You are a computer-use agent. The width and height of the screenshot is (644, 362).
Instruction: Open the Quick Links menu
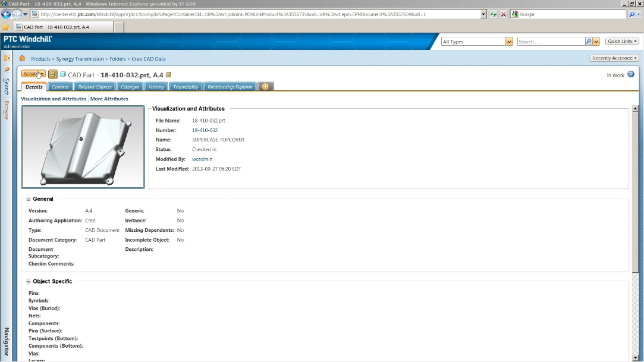point(622,41)
